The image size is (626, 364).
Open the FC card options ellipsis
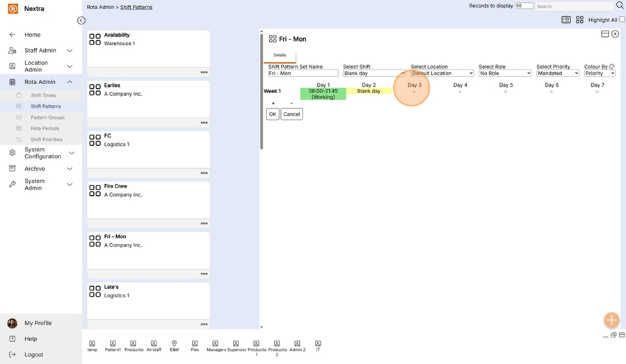click(204, 173)
